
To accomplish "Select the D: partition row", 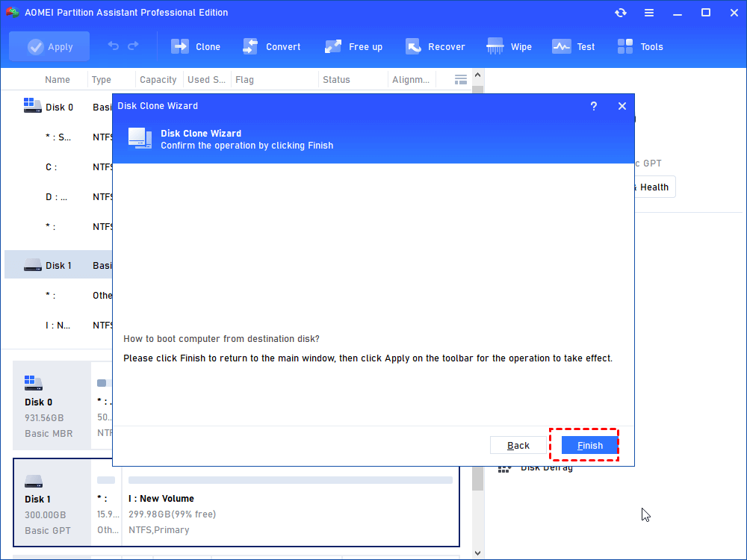I will pyautogui.click(x=59, y=196).
